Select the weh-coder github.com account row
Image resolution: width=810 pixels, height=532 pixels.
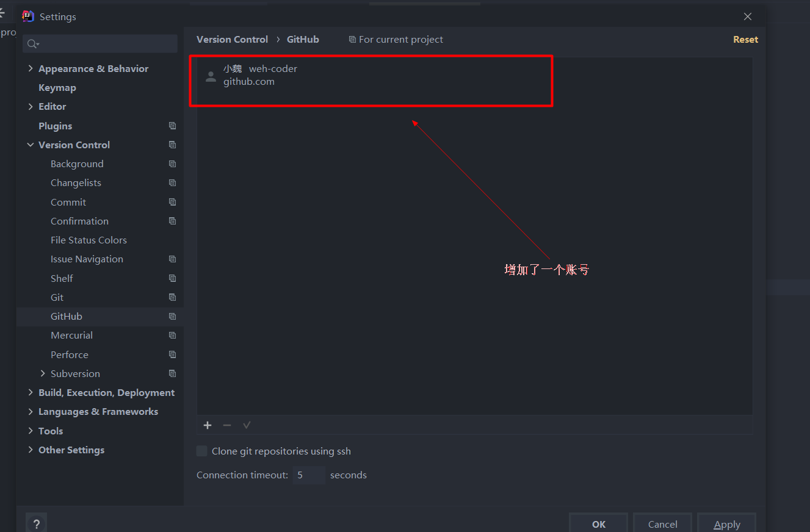point(474,76)
